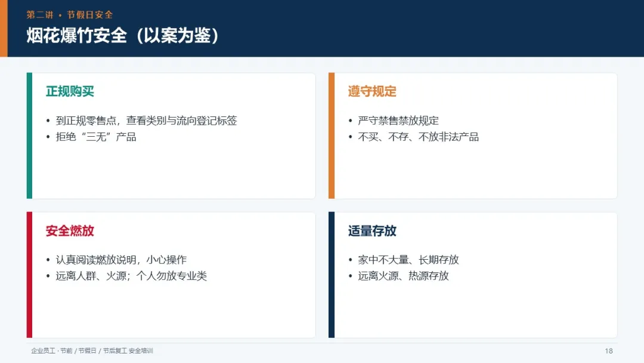
Task: Click the page number 18
Action: pyautogui.click(x=609, y=350)
